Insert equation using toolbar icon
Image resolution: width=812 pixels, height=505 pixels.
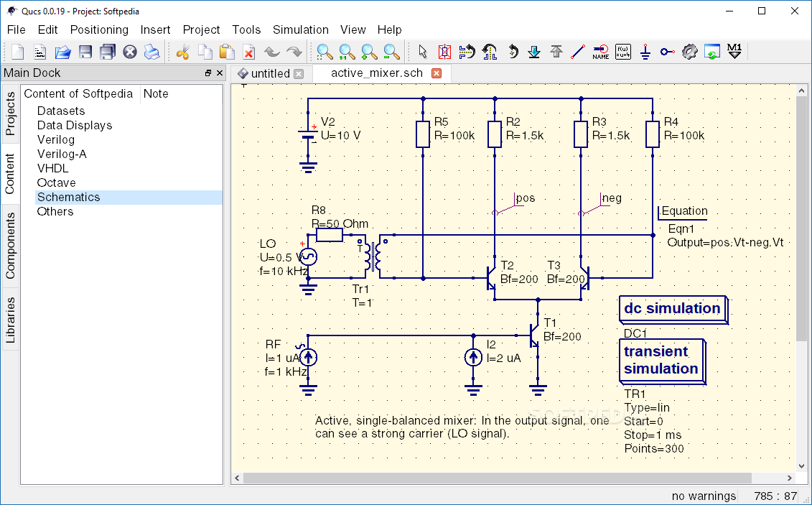623,52
